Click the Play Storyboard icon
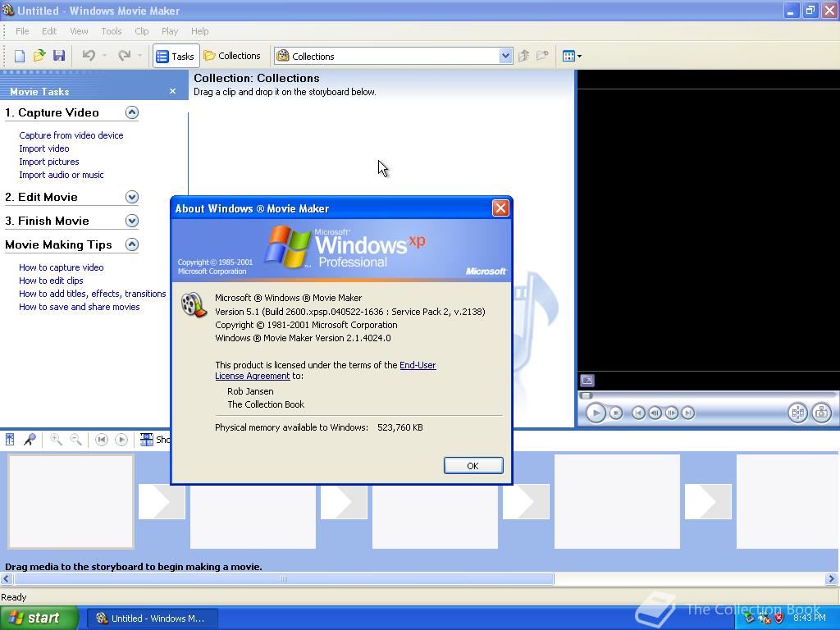Image resolution: width=840 pixels, height=630 pixels. [x=121, y=440]
